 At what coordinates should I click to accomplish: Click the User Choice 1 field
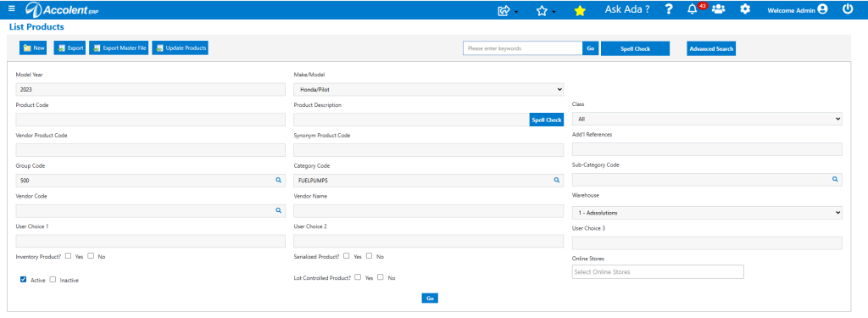(x=151, y=241)
